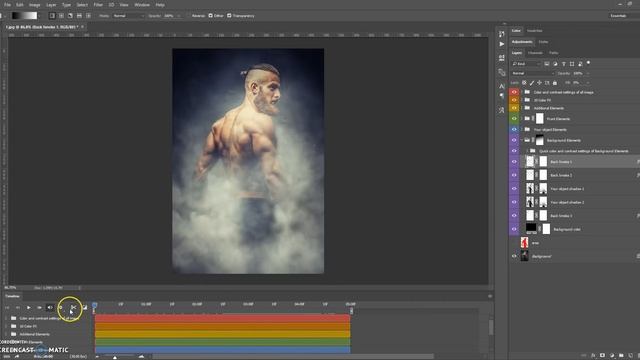640x360 pixels.
Task: Open the Filter menu
Action: click(x=98, y=5)
